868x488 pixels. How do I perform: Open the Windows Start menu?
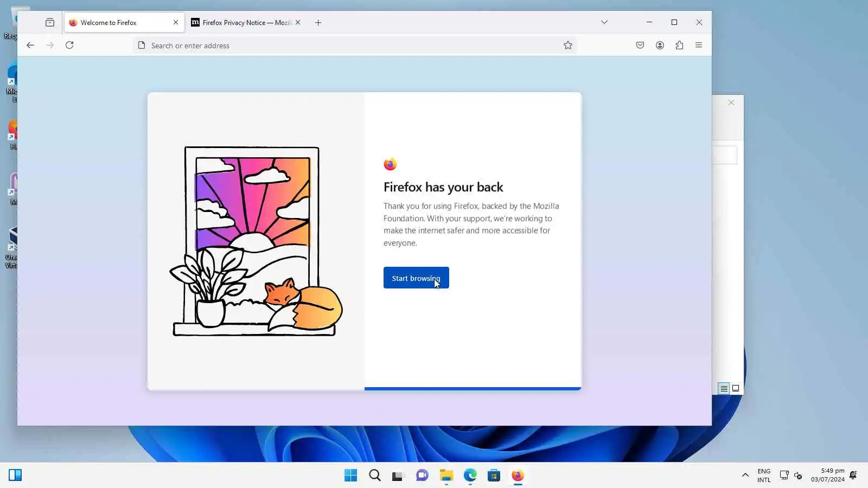351,476
